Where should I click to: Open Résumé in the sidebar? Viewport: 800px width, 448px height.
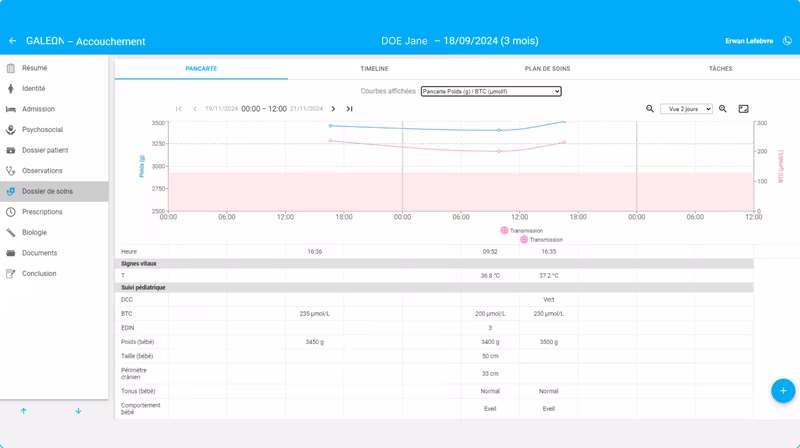[34, 68]
